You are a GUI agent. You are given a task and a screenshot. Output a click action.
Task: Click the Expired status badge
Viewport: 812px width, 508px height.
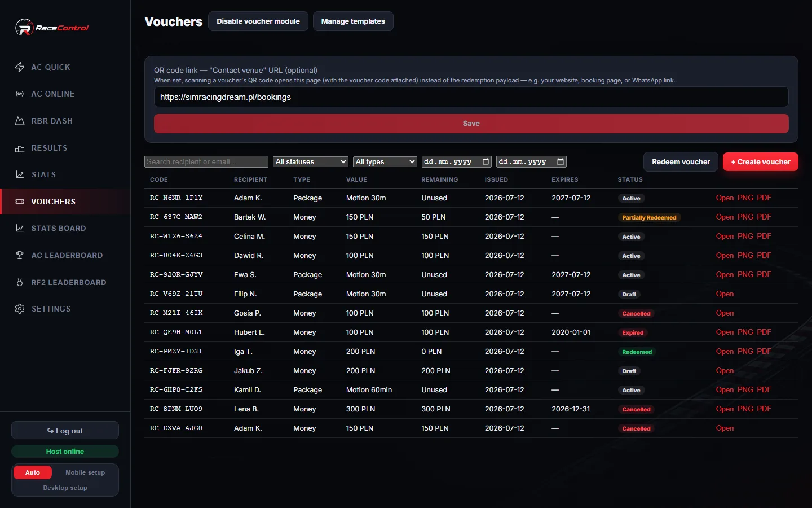(633, 332)
